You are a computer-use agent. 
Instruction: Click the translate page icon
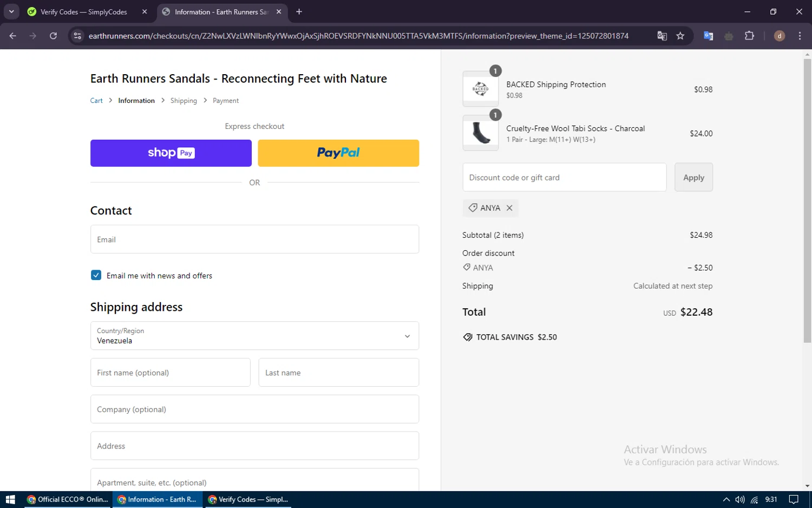point(662,36)
